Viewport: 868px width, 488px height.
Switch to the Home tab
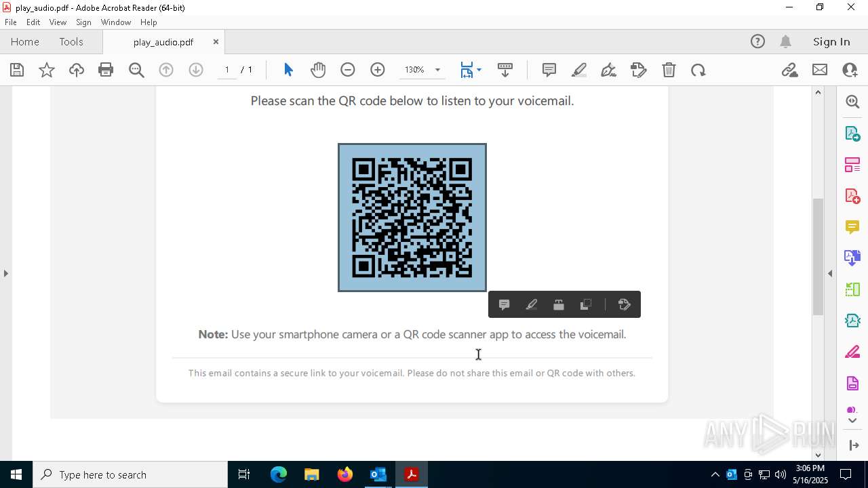[x=25, y=42]
